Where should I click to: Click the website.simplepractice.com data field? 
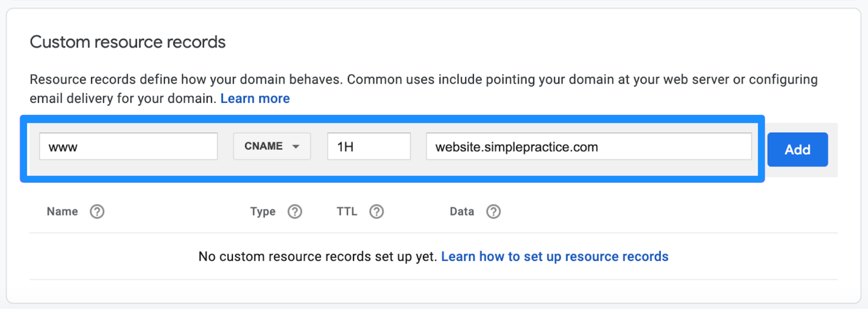[x=590, y=147]
